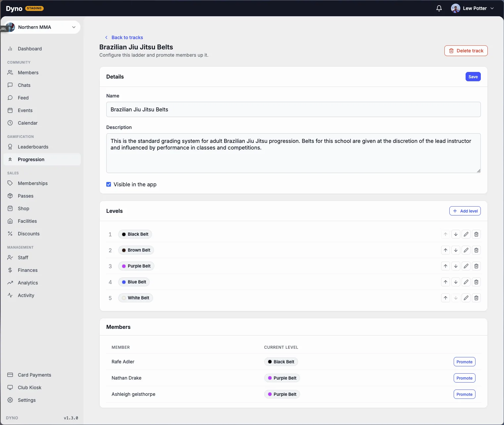The height and width of the screenshot is (425, 504).
Task: Edit the White Belt level
Action: pos(466,298)
